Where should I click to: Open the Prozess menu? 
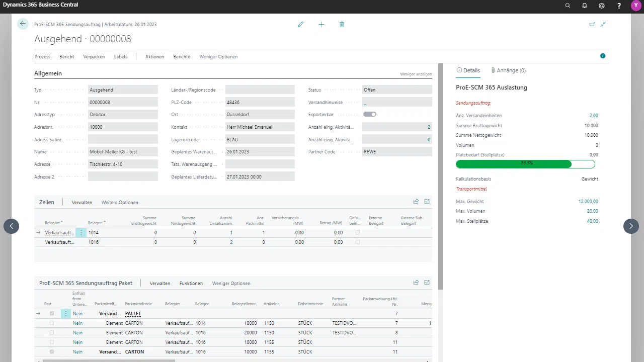[42, 57]
